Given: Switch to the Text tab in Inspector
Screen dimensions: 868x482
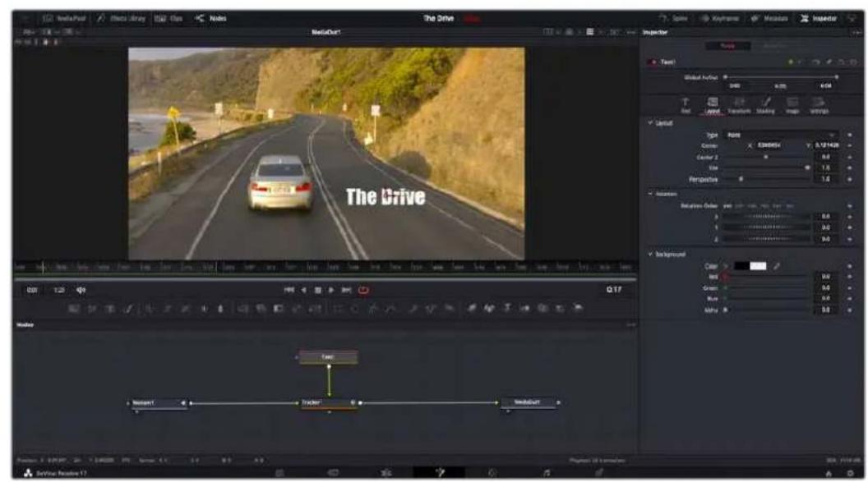Looking at the screenshot, I should pyautogui.click(x=686, y=105).
